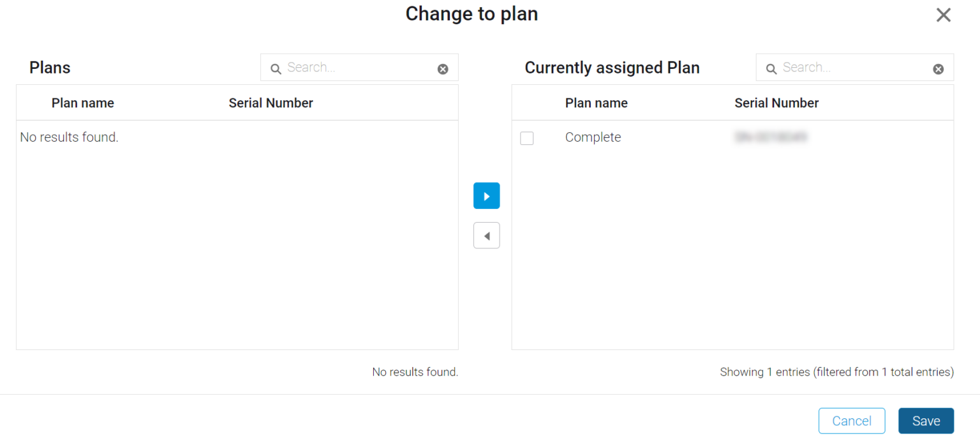Clear the Currently assigned Plan search with the x icon
Viewport: 980px width, 447px height.
pyautogui.click(x=938, y=69)
